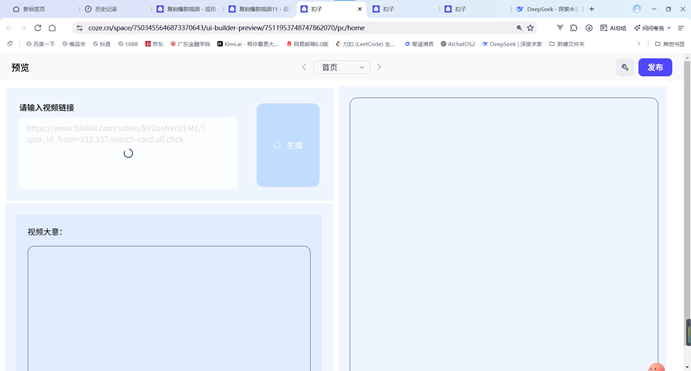Expand hidden bookmarks with chevron
The width and height of the screenshot is (691, 371).
[x=639, y=44]
